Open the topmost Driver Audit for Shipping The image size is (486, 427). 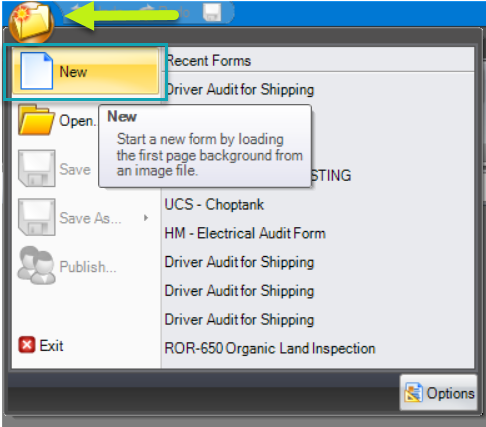pos(240,89)
